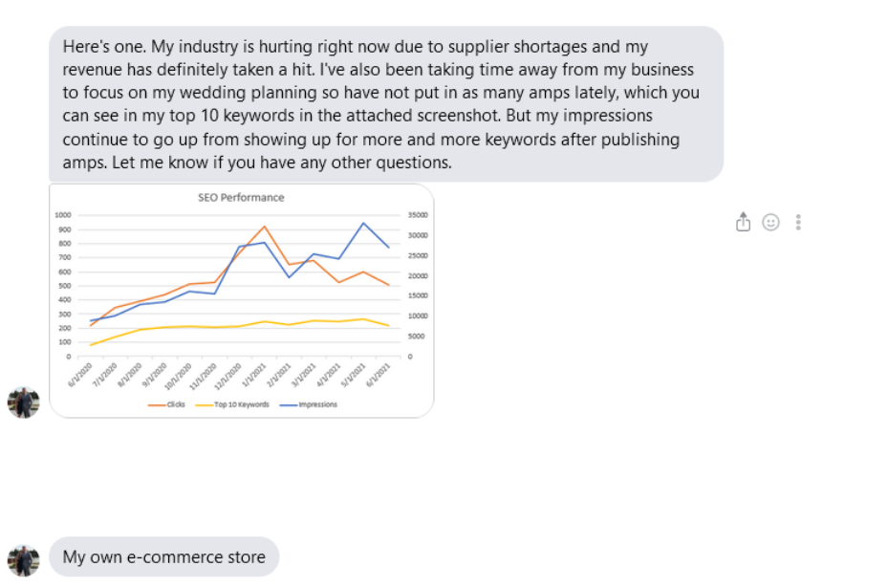Select the long supplier shortages message bubble
888x588 pixels.
click(385, 104)
